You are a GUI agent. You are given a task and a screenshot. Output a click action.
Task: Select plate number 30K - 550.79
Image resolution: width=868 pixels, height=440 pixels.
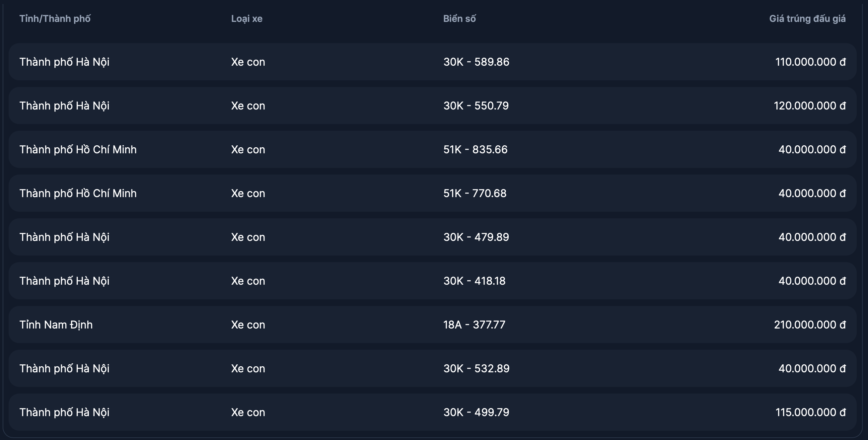coord(476,106)
